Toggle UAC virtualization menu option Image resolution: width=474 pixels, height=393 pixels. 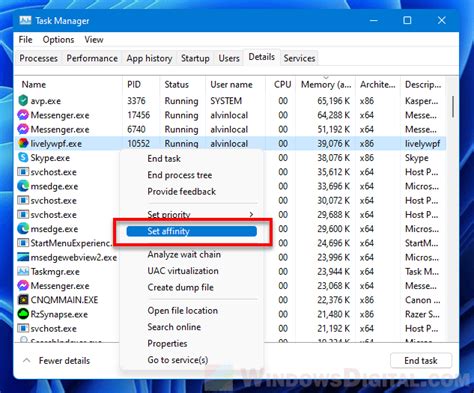tap(183, 271)
